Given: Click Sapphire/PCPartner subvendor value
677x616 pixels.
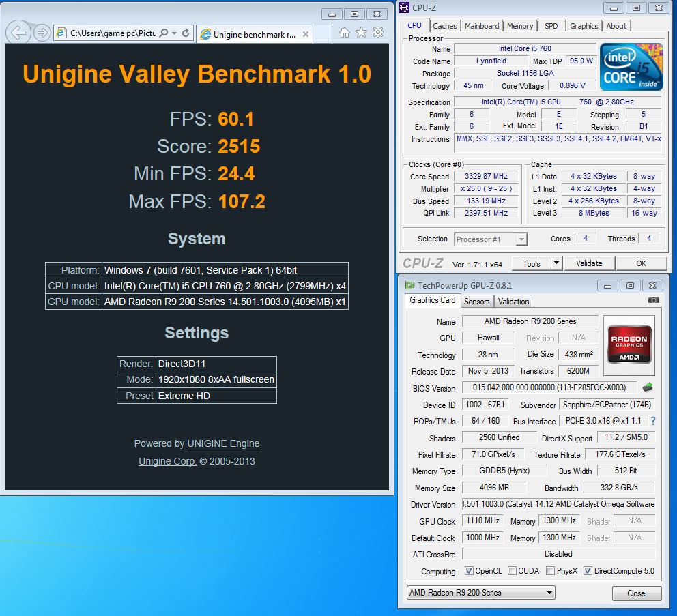Looking at the screenshot, I should [607, 405].
